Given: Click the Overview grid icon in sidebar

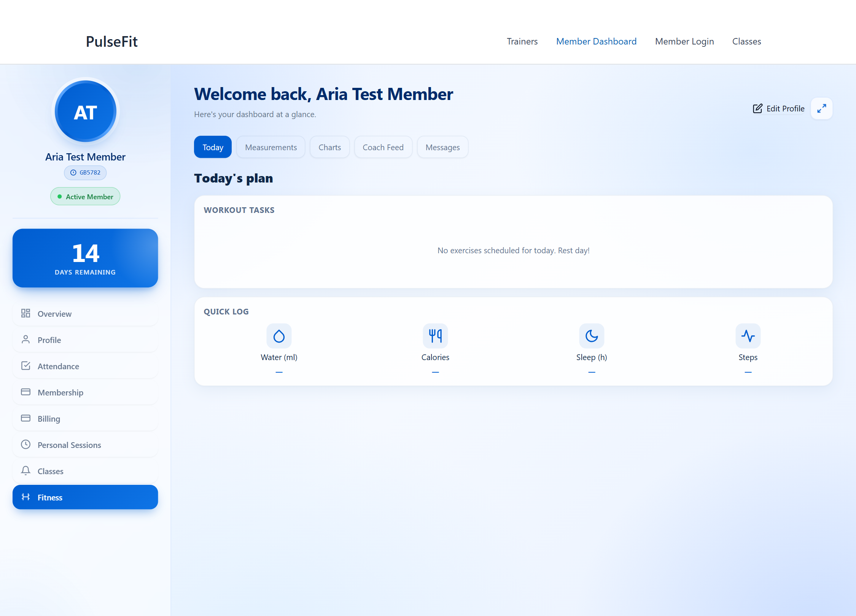Looking at the screenshot, I should pyautogui.click(x=25, y=313).
